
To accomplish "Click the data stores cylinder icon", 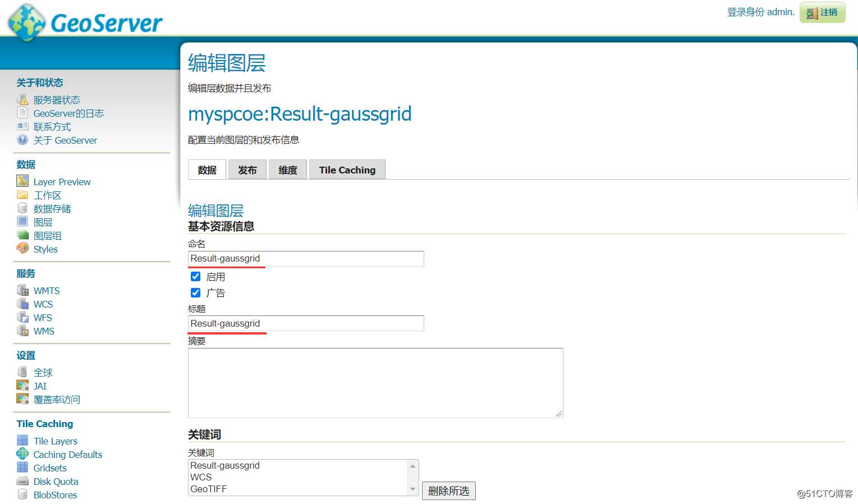I will (22, 208).
